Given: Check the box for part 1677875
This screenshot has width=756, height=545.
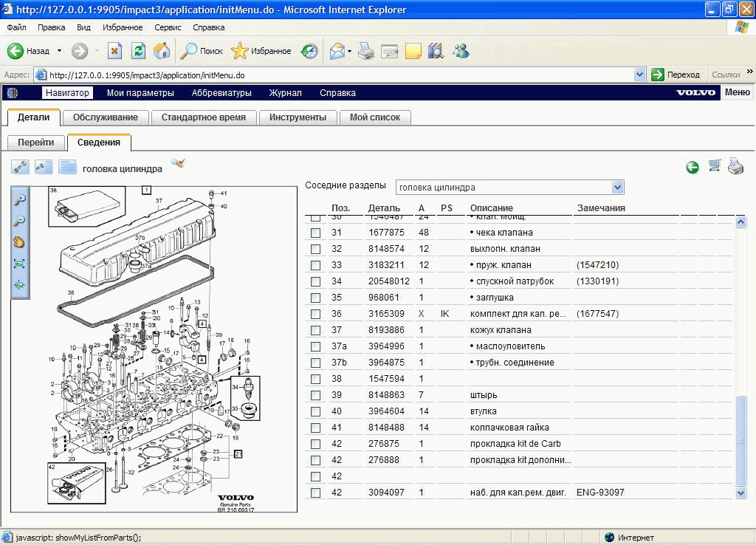Looking at the screenshot, I should 315,233.
